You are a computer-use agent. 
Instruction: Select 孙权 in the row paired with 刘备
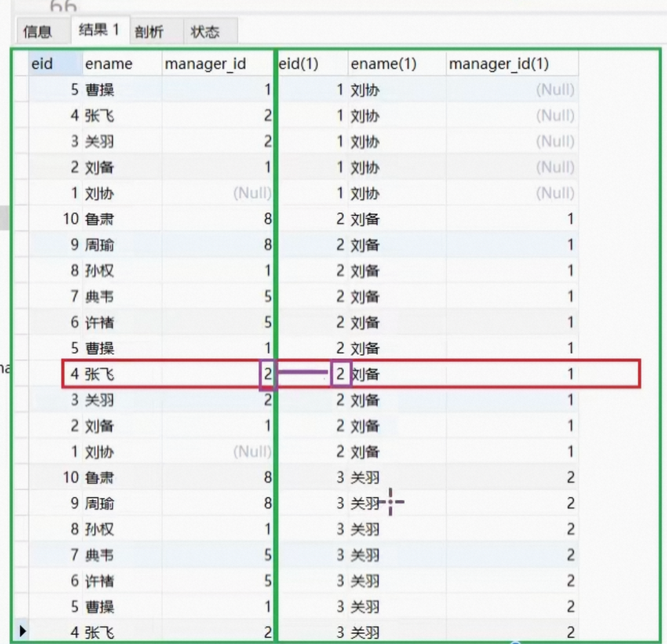[99, 271]
